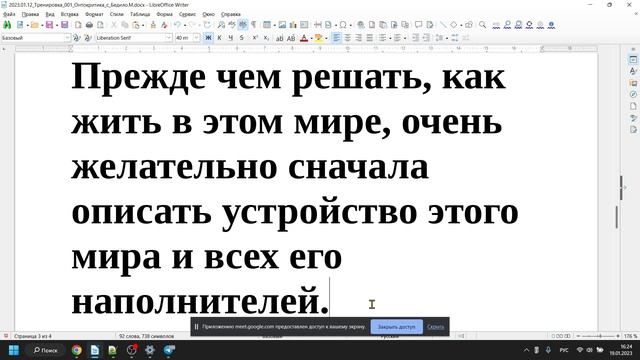Screen dimensions: 640x360
Task: Toggle Formatting Marks pilcrow button
Action: (x=253, y=25)
